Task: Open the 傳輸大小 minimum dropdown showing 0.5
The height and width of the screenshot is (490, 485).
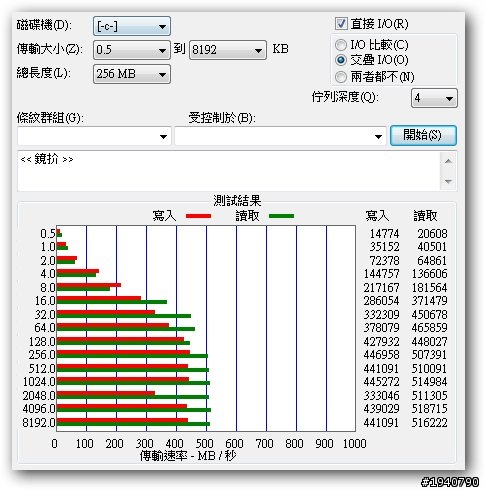Action: tap(132, 50)
